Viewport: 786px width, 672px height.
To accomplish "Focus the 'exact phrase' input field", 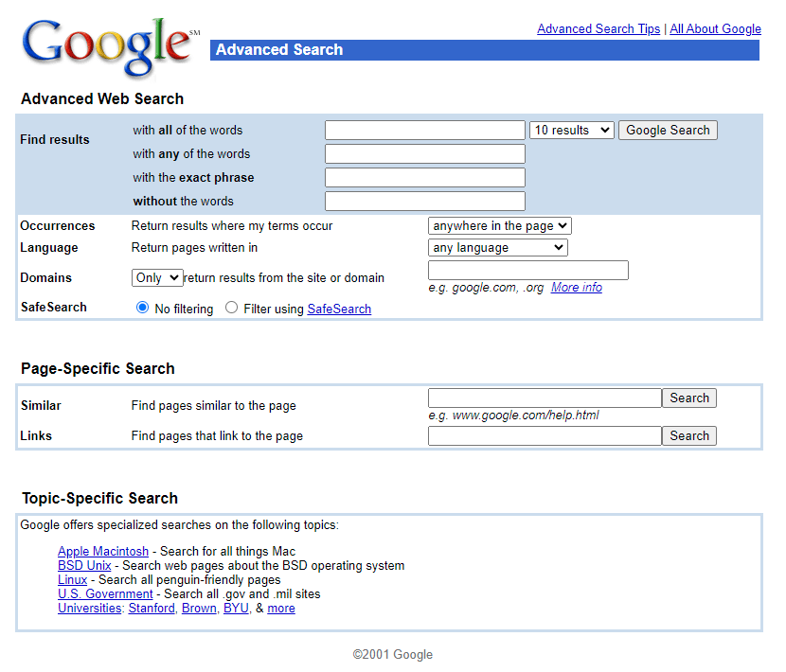I will pos(425,177).
